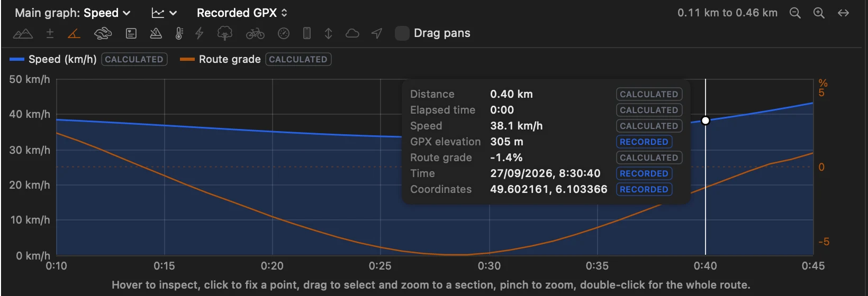Toggle the elevation mountain overlay icon
Viewport: 868px width, 296px height.
point(23,34)
